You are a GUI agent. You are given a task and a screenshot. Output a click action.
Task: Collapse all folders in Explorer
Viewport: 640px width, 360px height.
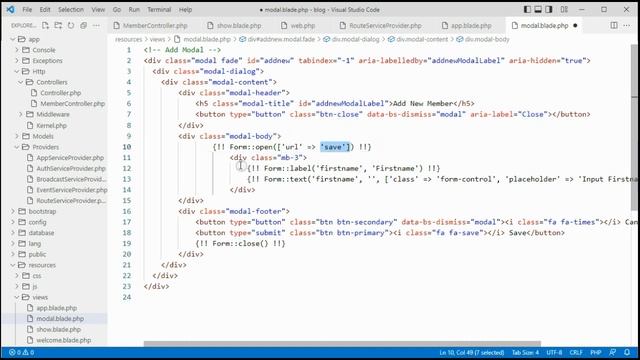[84, 25]
